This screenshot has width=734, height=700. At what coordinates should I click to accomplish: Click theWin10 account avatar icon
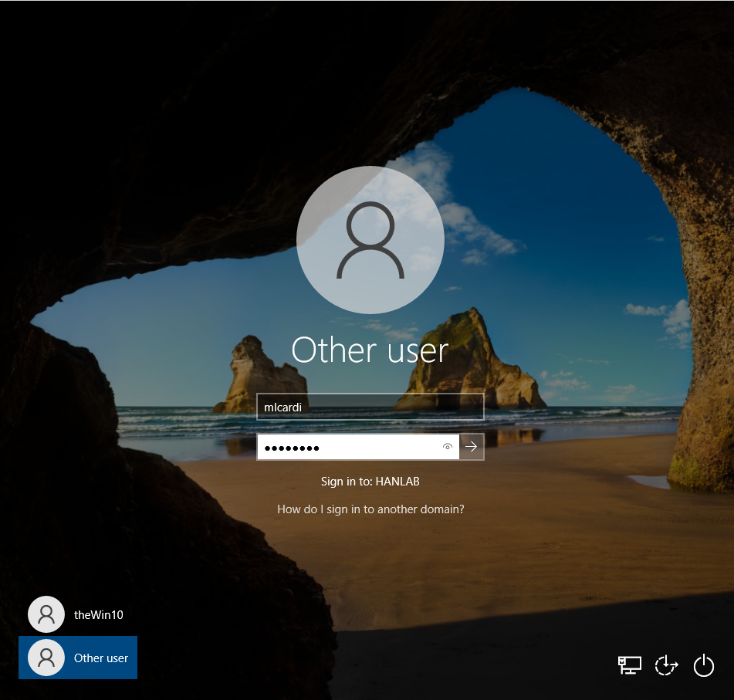click(46, 614)
